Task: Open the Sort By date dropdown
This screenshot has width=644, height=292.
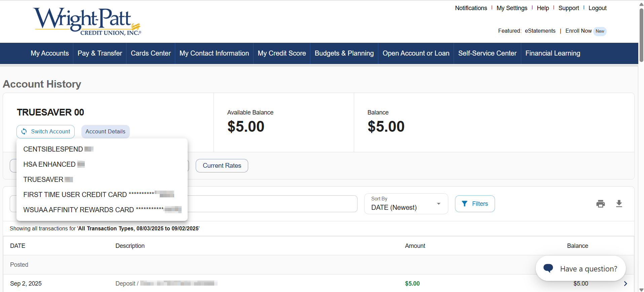Action: pos(406,204)
